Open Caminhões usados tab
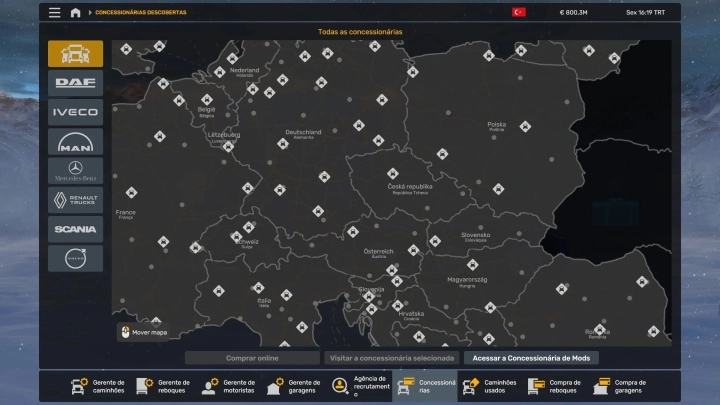 click(490, 386)
